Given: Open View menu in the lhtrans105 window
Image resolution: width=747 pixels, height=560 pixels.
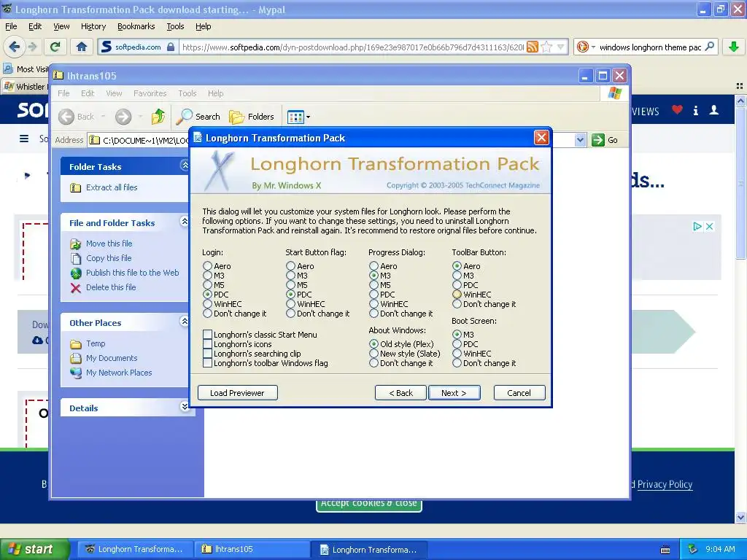Looking at the screenshot, I should [114, 93].
